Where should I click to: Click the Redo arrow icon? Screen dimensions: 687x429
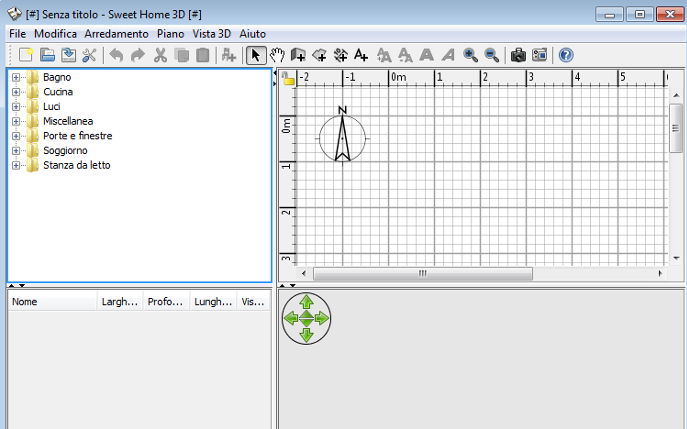pos(138,55)
